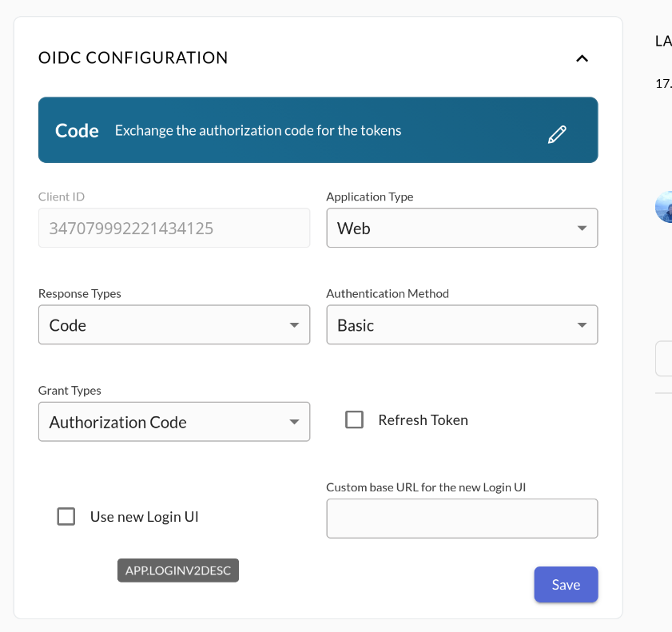
Task: Click the Code authorization banner
Action: click(318, 130)
